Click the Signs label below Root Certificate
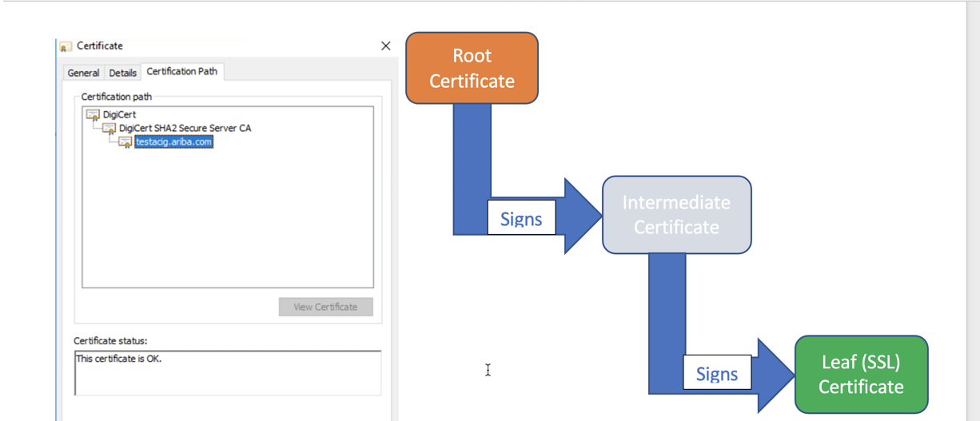 [521, 218]
